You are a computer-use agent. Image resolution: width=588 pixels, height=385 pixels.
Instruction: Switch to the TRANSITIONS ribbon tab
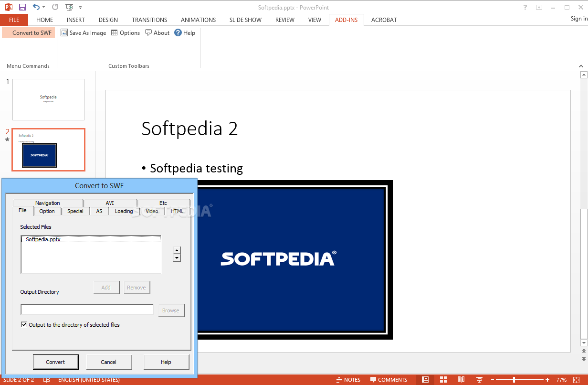point(149,20)
